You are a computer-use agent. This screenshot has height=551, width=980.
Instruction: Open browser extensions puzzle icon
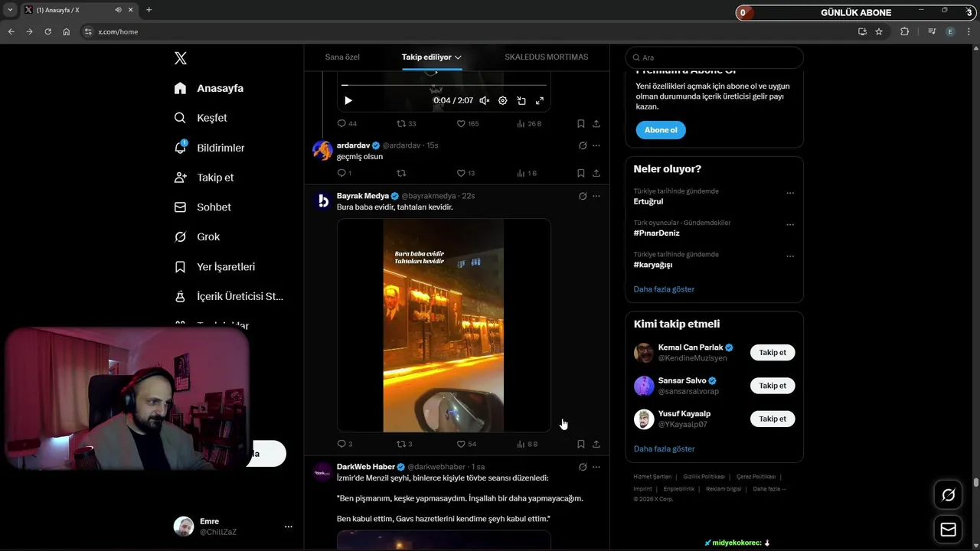click(x=904, y=31)
